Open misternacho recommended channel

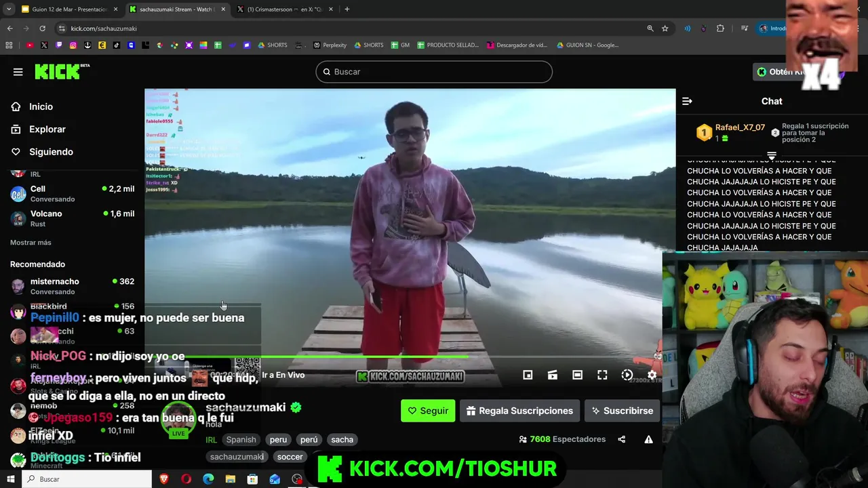point(73,286)
